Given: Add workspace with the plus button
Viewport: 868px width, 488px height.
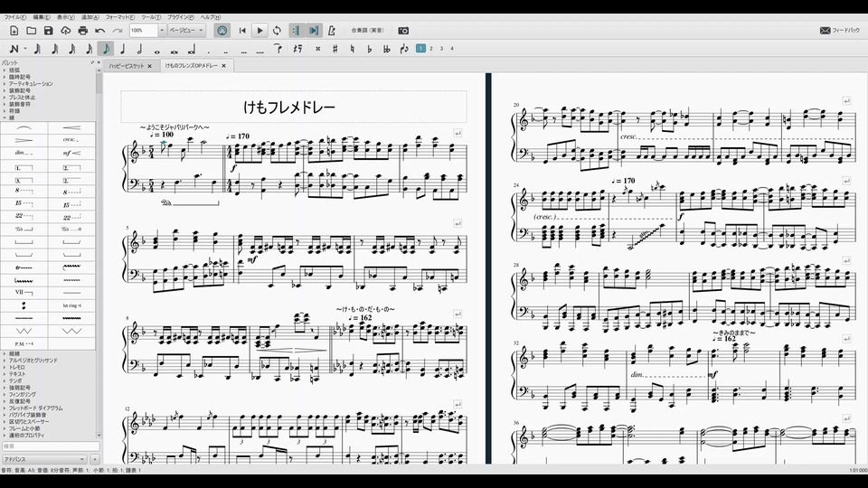Looking at the screenshot, I should [95, 459].
